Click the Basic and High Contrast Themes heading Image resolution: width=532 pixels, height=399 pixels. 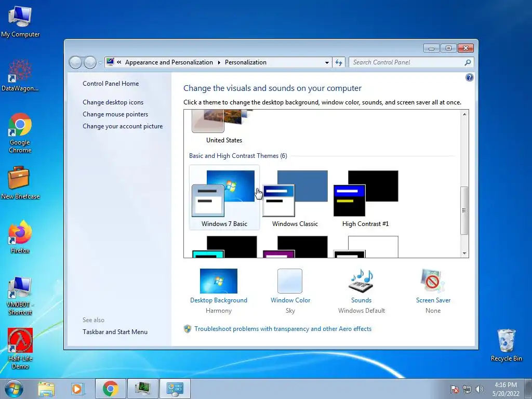point(238,156)
